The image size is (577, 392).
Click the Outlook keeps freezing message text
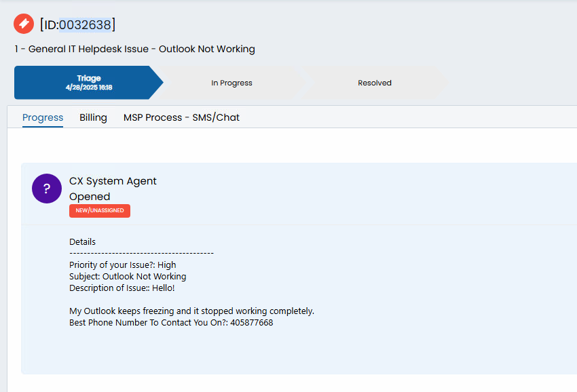[x=191, y=311]
